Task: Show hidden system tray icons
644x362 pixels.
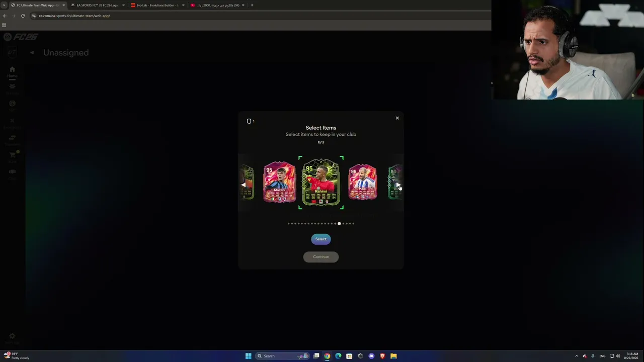Action: (x=577, y=356)
